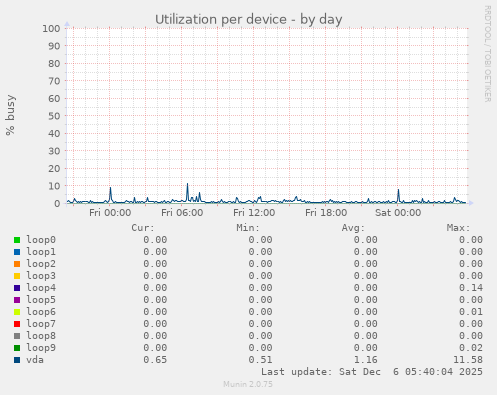Click loop9 max value 0.02
This screenshot has width=497, height=395.
point(471,348)
